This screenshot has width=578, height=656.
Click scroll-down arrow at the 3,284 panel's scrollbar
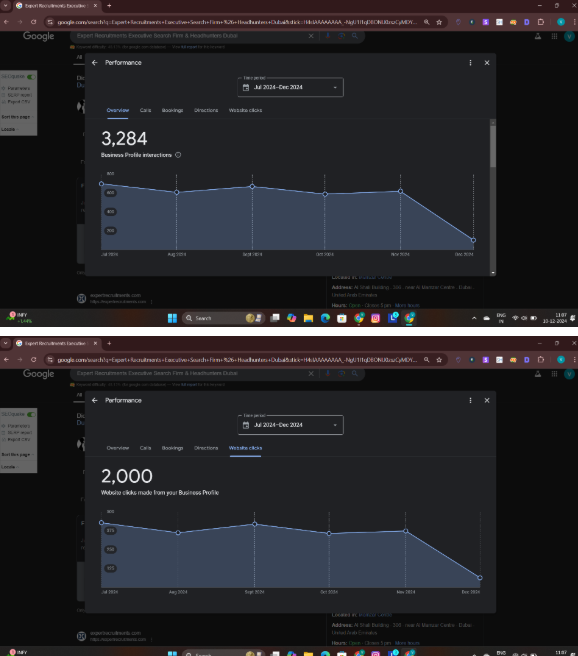tap(493, 273)
